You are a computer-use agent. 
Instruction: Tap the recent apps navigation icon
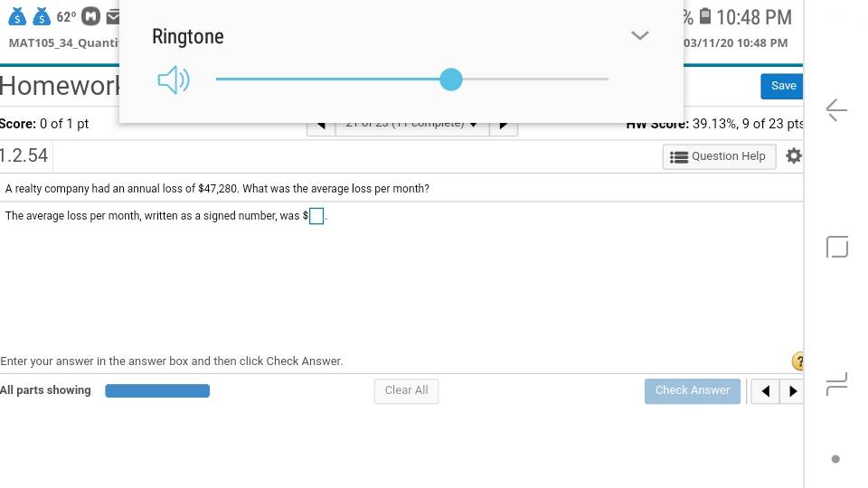click(836, 384)
